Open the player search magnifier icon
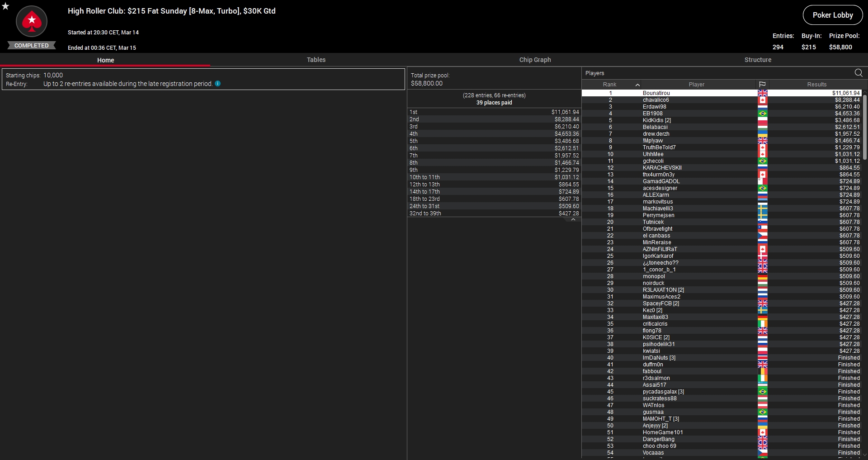This screenshot has width=868, height=460. click(x=859, y=73)
